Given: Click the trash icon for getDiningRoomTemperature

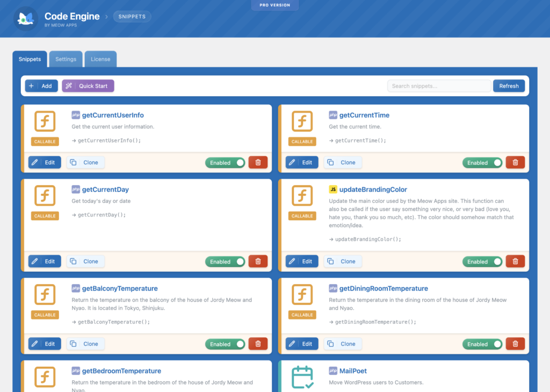Looking at the screenshot, I should coord(515,344).
